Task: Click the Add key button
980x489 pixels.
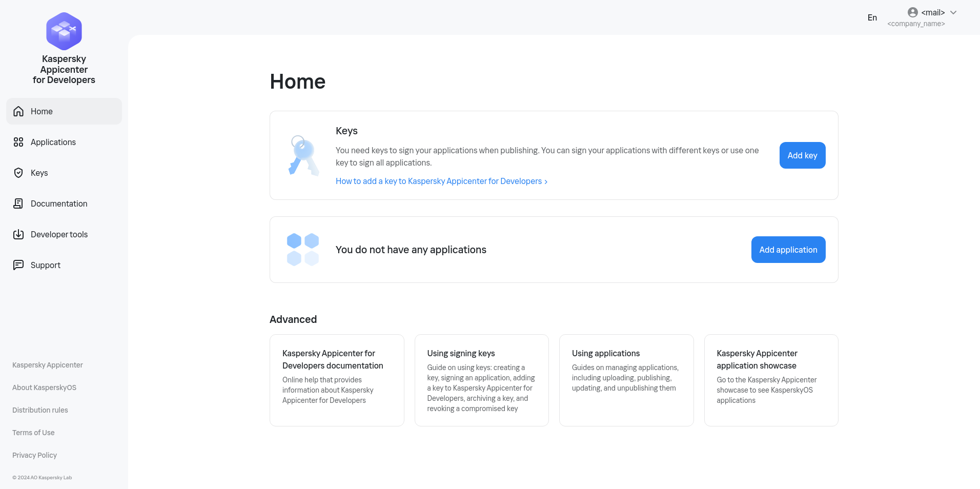Action: pos(802,155)
